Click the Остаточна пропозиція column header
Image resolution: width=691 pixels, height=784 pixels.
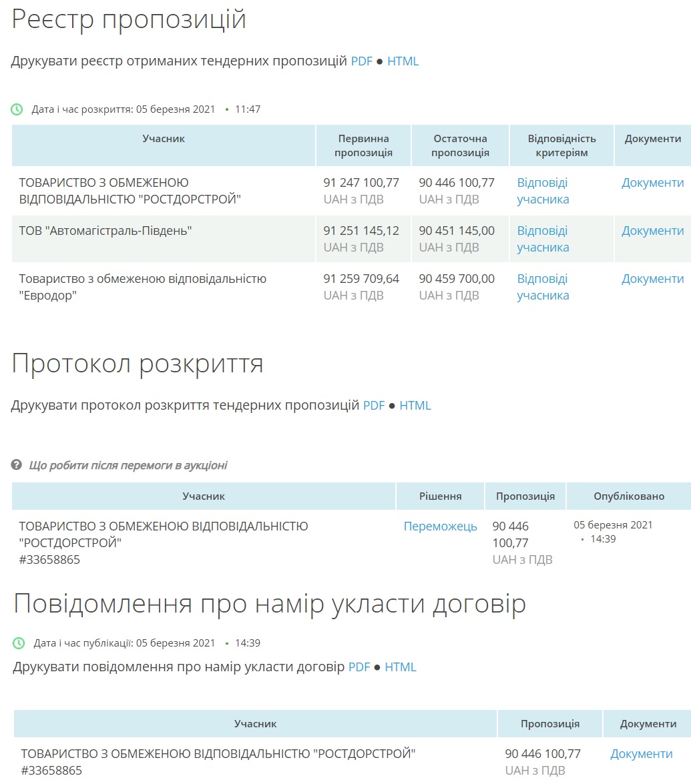click(x=460, y=145)
